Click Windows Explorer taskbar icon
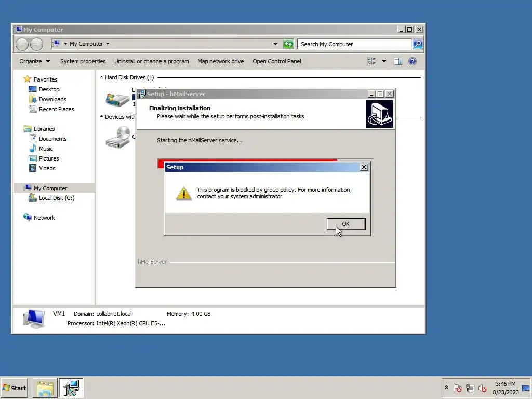 pos(45,388)
